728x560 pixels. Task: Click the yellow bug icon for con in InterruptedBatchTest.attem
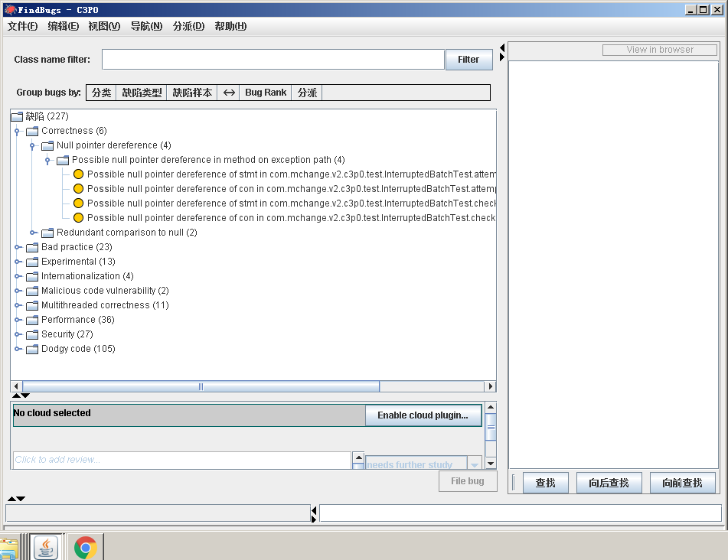(78, 188)
